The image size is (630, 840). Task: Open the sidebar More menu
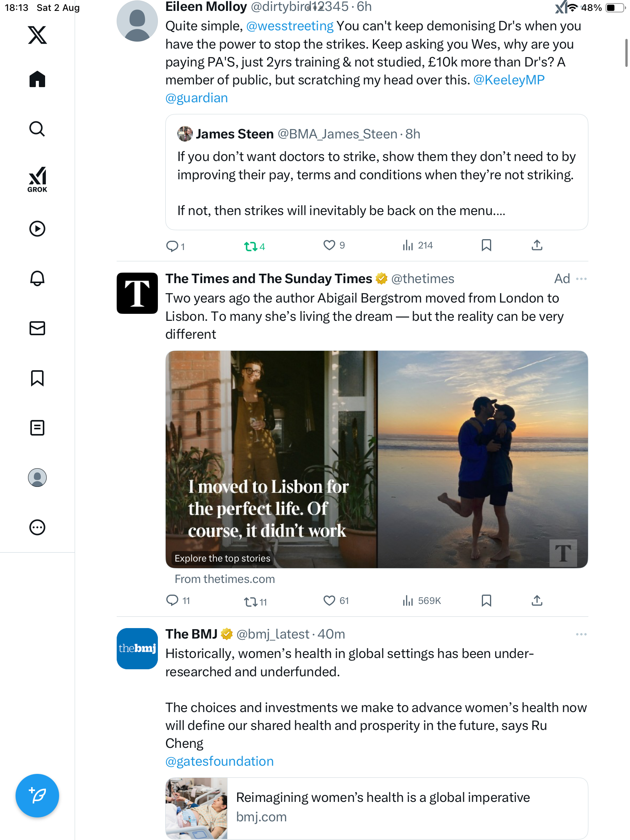(37, 527)
